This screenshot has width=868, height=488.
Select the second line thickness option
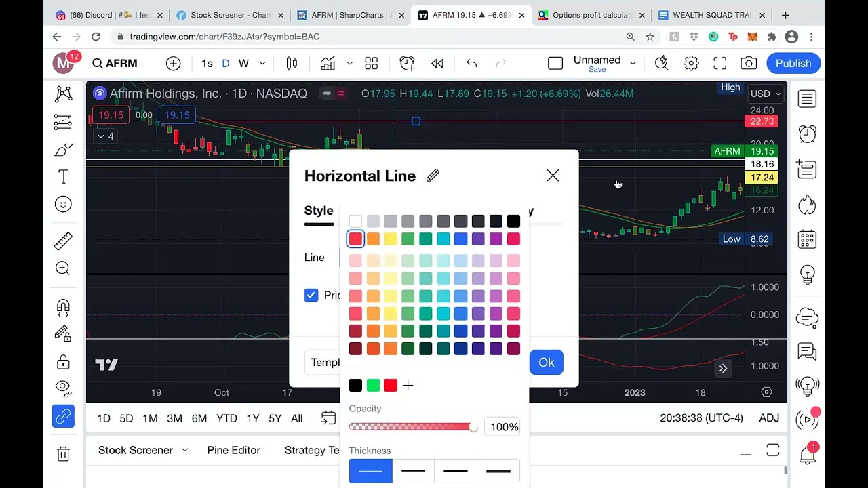[413, 471]
